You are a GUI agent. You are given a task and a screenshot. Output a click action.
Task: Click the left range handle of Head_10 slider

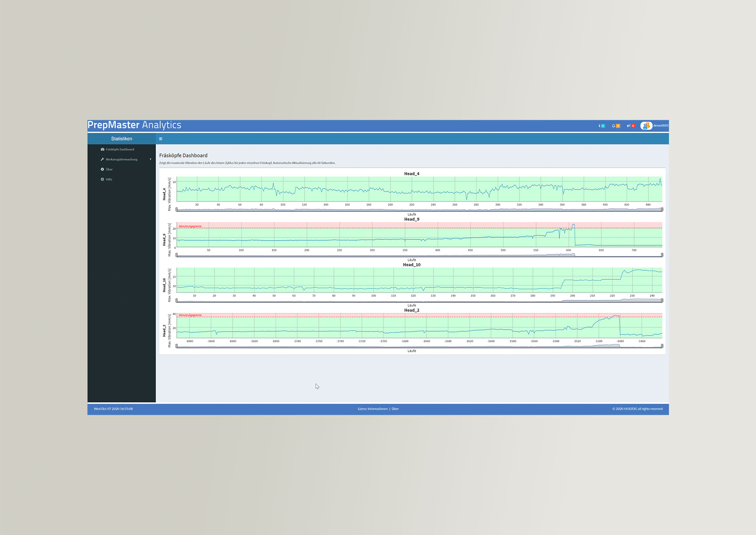176,301
